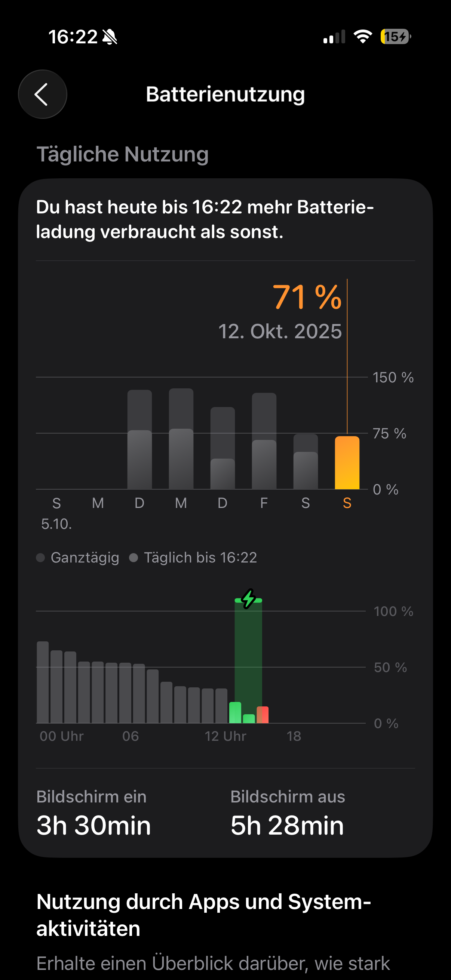Tap the Bildschirm aus 5h 28min value

287,825
